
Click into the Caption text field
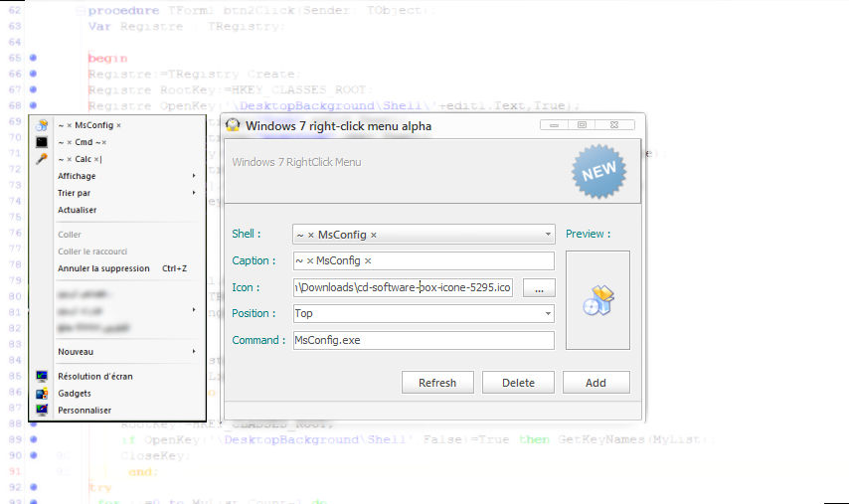pyautogui.click(x=424, y=260)
